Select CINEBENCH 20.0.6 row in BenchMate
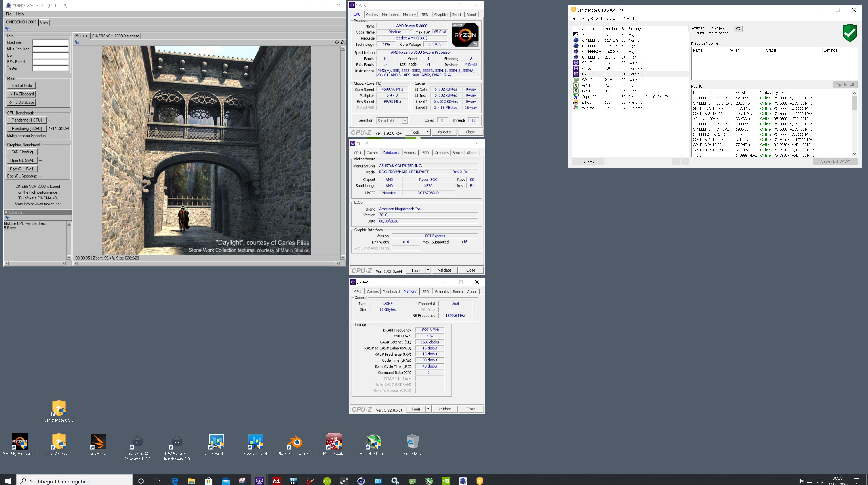The image size is (868, 485). coord(630,57)
